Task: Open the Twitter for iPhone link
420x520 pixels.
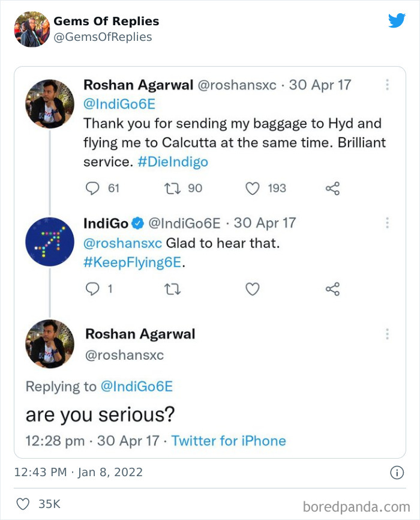Action: (229, 441)
